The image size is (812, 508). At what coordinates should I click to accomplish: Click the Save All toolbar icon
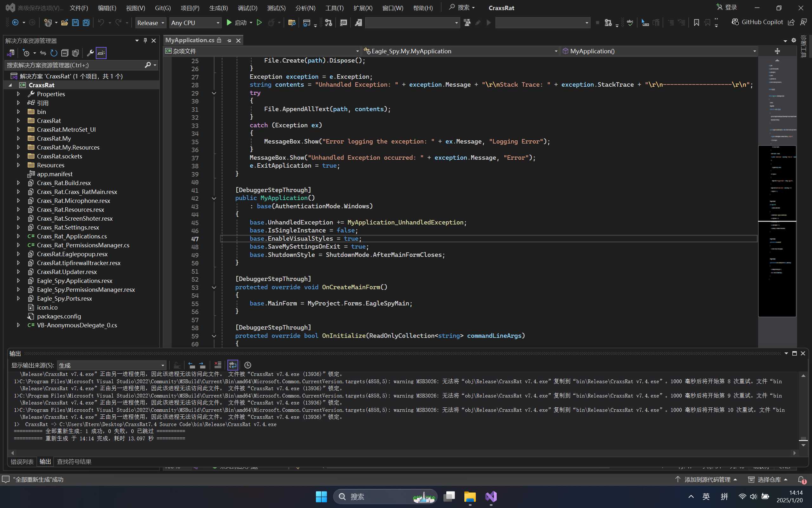click(86, 23)
